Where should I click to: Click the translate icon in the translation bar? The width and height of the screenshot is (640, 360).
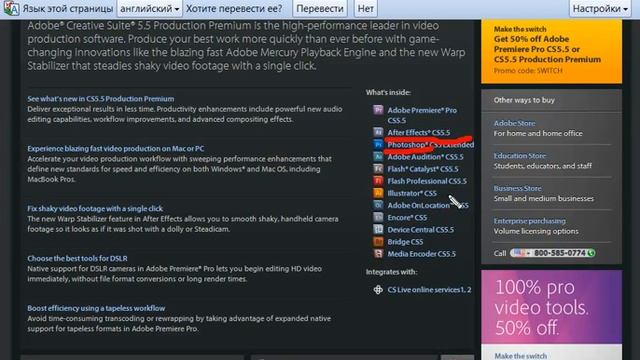point(11,8)
